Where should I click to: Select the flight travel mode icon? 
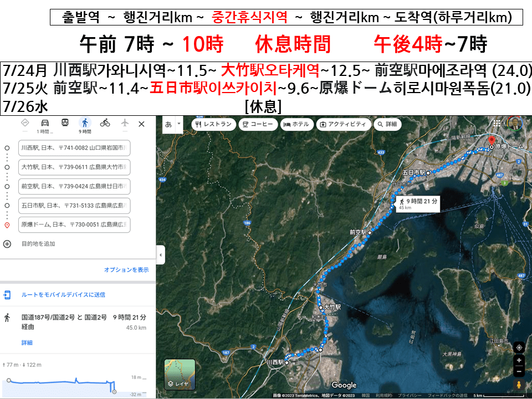point(125,123)
